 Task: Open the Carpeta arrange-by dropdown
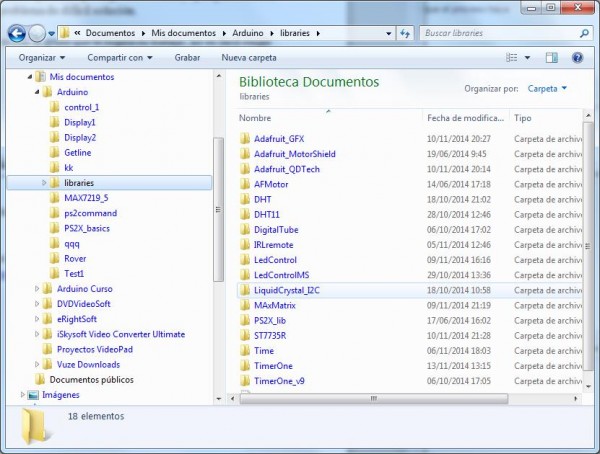click(x=546, y=88)
